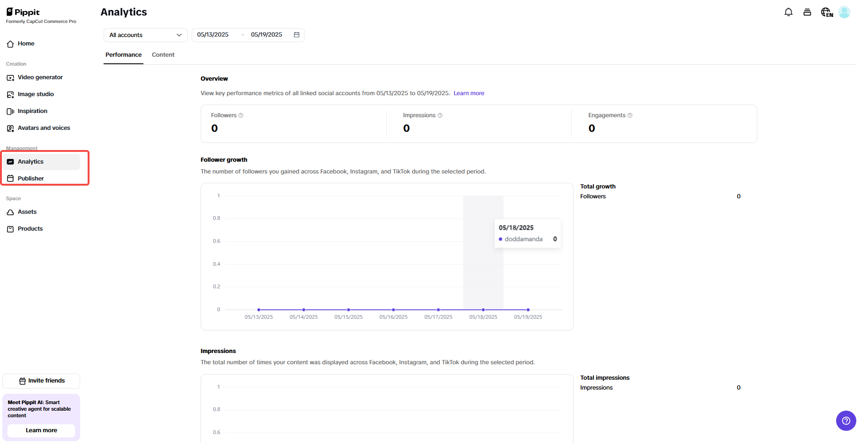Open the Inspiration section
The height and width of the screenshot is (443, 868).
pyautogui.click(x=32, y=111)
